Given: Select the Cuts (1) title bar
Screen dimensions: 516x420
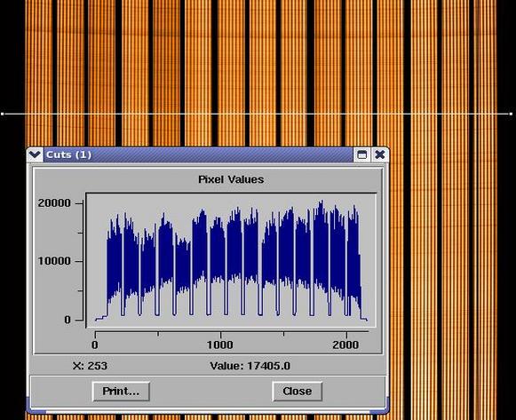Looking at the screenshot, I should (198, 155).
